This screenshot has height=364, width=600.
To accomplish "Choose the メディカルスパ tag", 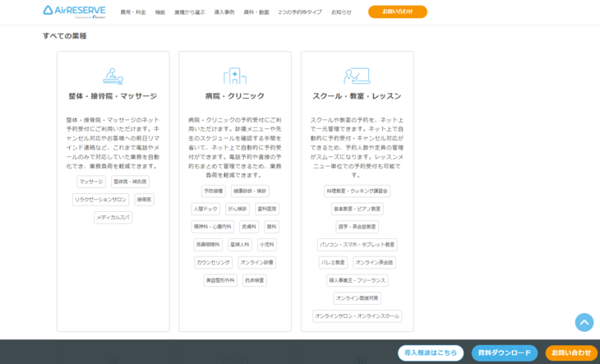I will [113, 218].
